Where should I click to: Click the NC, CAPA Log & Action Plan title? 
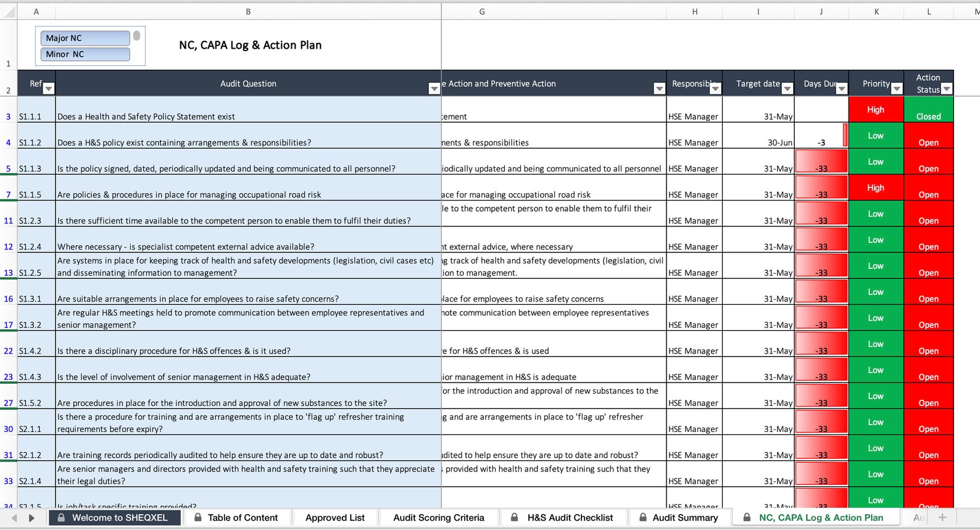tap(250, 45)
